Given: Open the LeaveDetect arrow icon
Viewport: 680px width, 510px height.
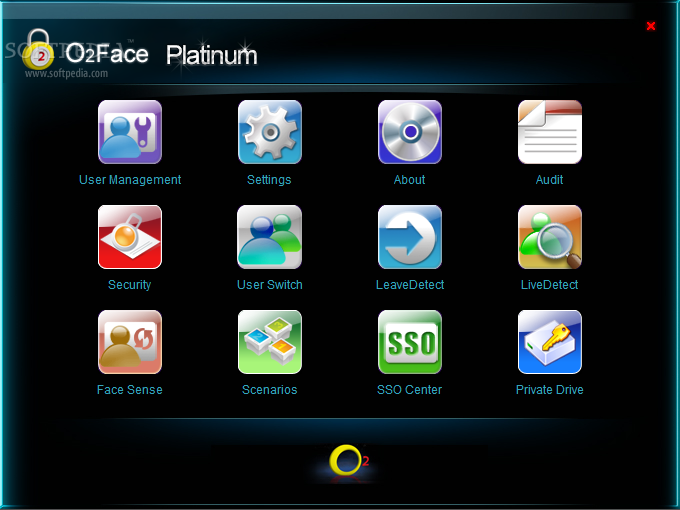Looking at the screenshot, I should pyautogui.click(x=410, y=237).
